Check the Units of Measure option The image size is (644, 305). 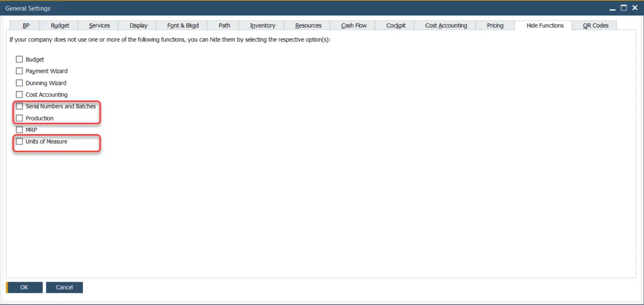pos(20,141)
